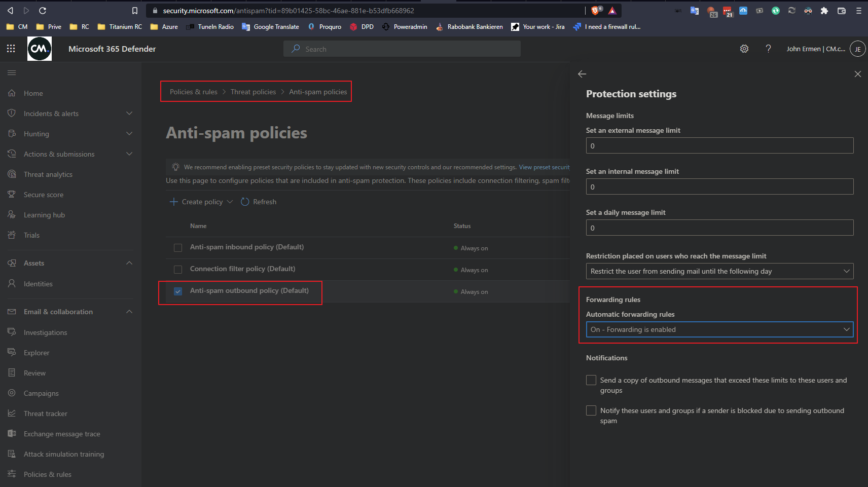Image resolution: width=868 pixels, height=487 pixels.
Task: Click the back arrow in Protection settings
Action: pyautogui.click(x=582, y=74)
